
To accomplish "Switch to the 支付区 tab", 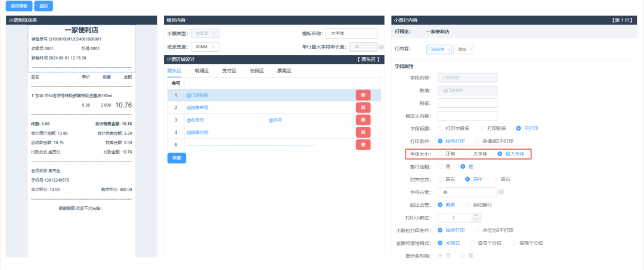I will 229,71.
